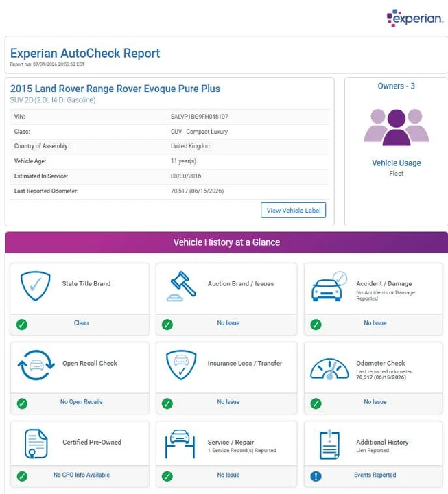Click Last Reported Odometer value in the table
The height and width of the screenshot is (494, 448).
tap(197, 191)
